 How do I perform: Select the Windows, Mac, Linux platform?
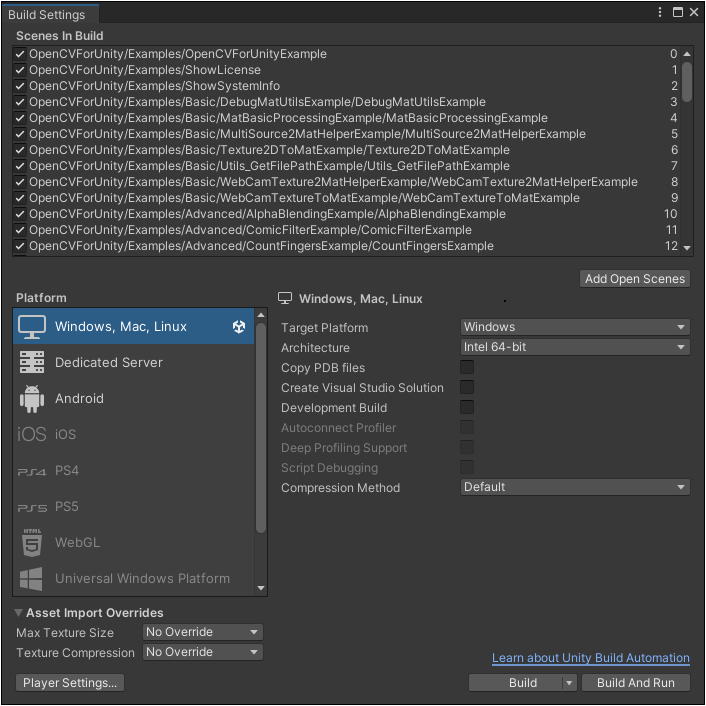click(x=133, y=326)
